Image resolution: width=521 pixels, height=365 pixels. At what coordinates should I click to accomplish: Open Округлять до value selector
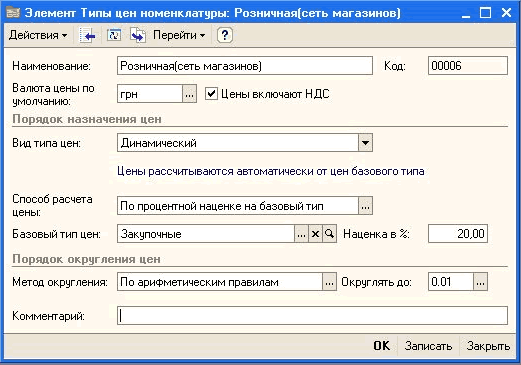480,282
